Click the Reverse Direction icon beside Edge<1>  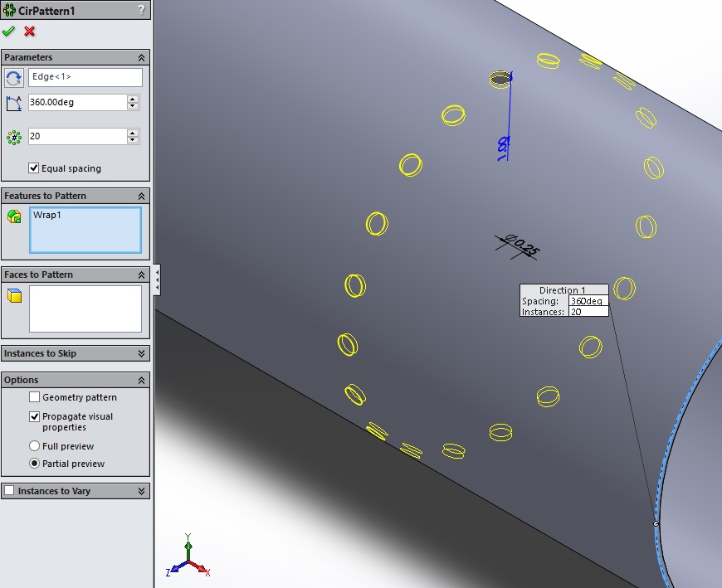(14, 78)
